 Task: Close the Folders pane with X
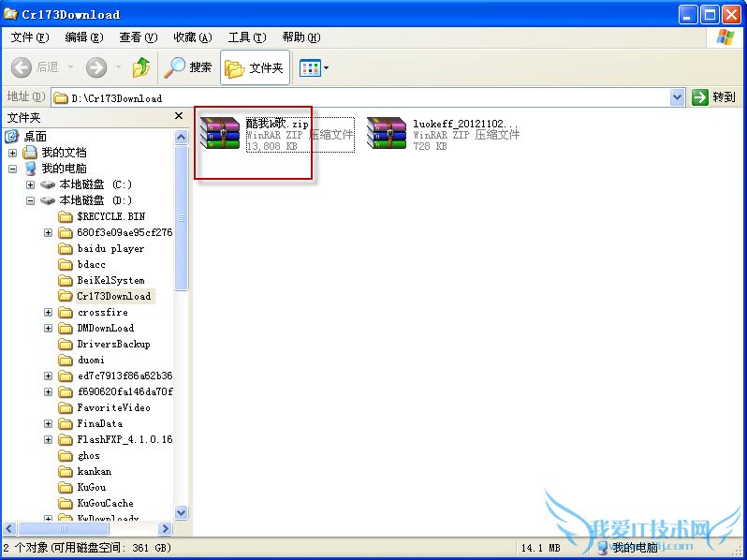179,116
